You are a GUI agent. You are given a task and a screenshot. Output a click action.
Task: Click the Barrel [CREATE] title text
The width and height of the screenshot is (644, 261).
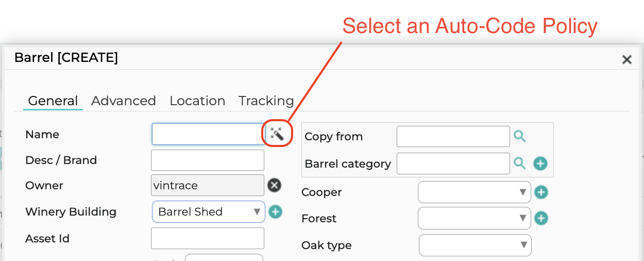click(66, 57)
